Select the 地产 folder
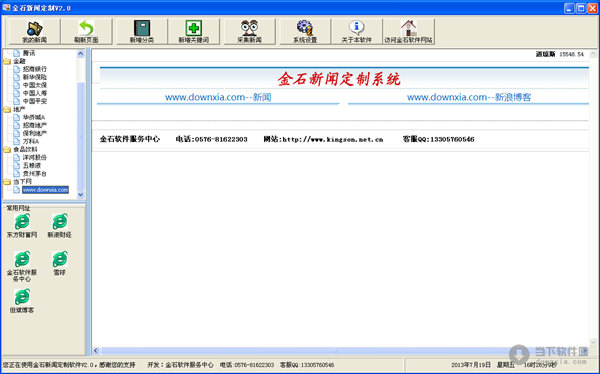Screen dimensions: 600x374 tap(19, 109)
